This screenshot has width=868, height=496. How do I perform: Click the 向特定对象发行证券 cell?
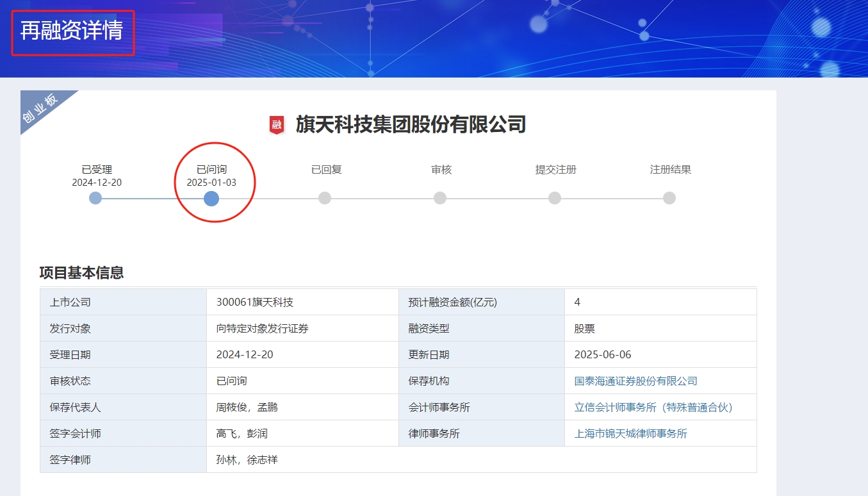302,329
